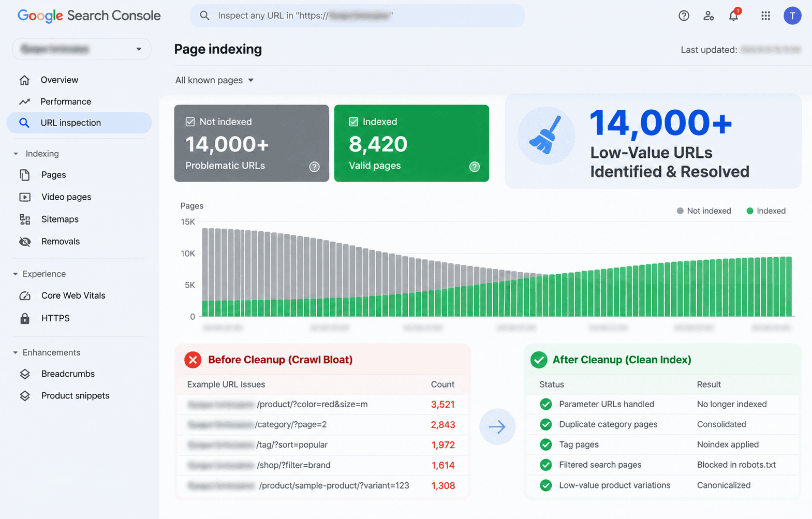Click the /tag/?sort=popular row
This screenshot has height=519, width=812.
pyautogui.click(x=322, y=444)
